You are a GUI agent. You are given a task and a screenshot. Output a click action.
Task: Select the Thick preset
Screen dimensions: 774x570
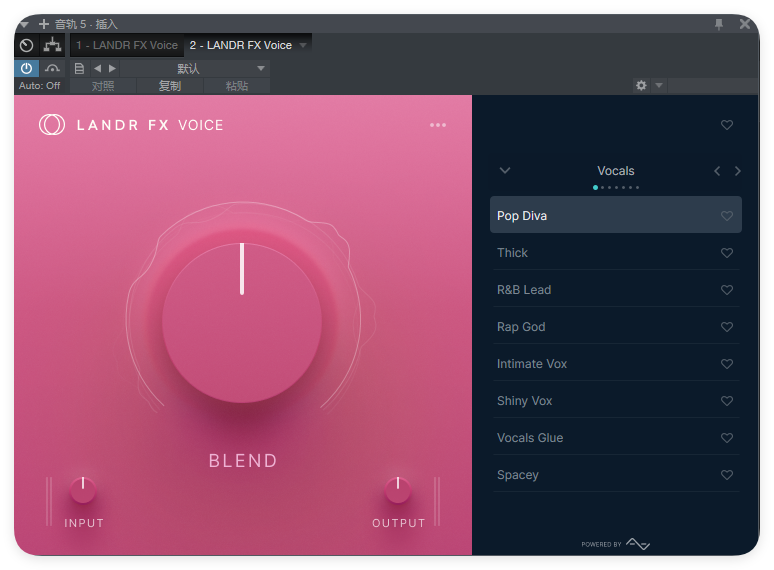[x=616, y=253]
